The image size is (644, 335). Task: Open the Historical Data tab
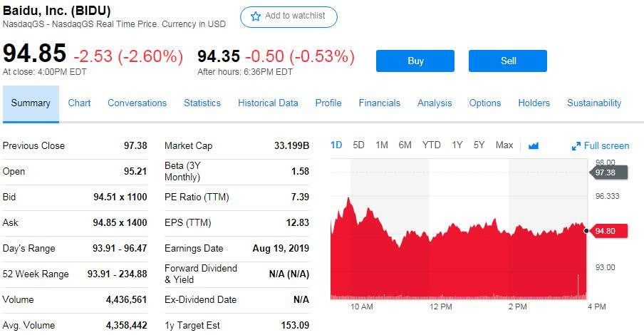tap(268, 103)
